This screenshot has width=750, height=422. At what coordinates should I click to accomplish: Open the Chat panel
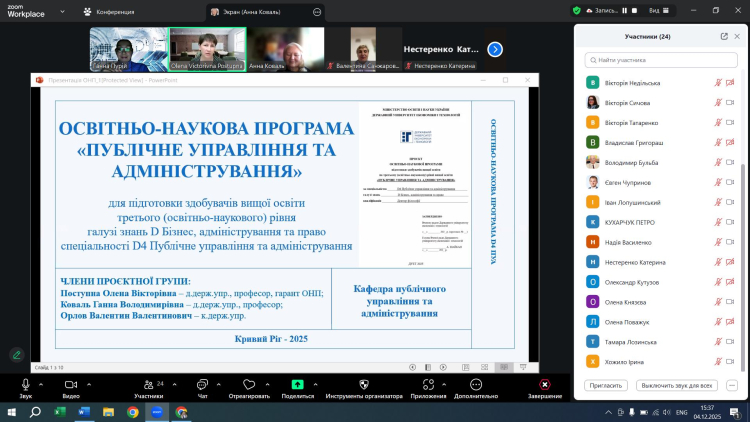[203, 384]
